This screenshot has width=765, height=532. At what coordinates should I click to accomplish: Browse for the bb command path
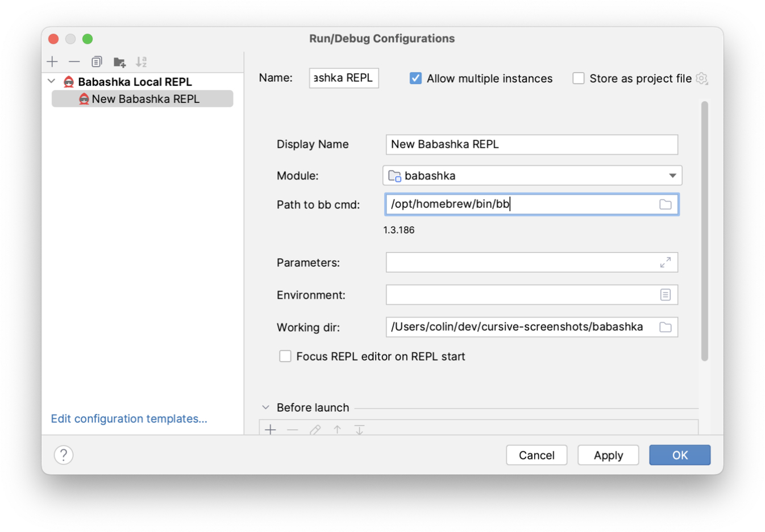coord(666,205)
